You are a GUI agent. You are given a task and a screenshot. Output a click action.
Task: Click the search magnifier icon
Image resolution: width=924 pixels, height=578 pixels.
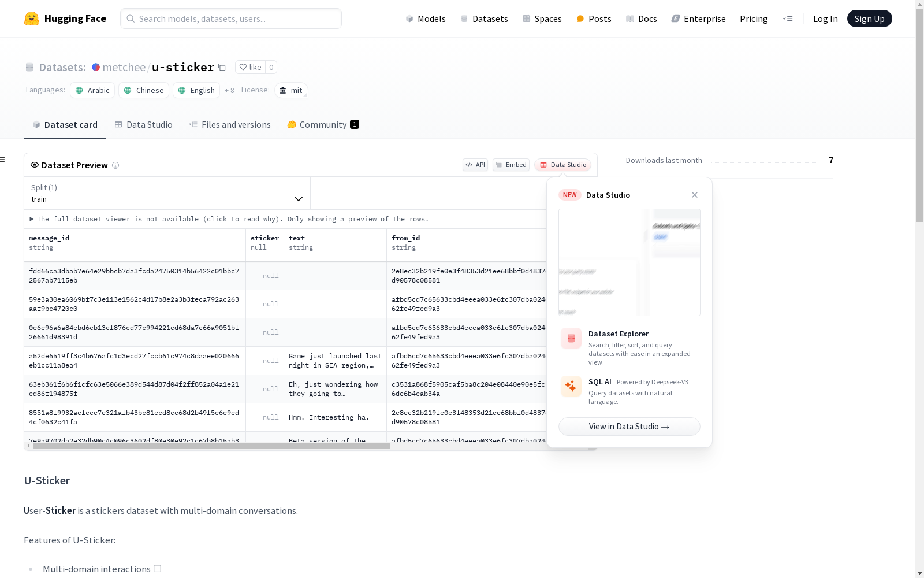click(131, 18)
